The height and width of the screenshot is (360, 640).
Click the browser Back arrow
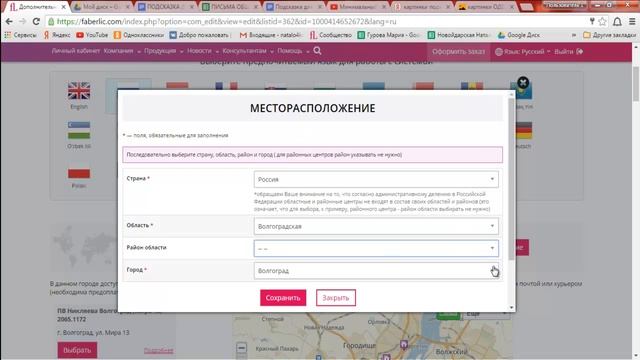pos(9,22)
